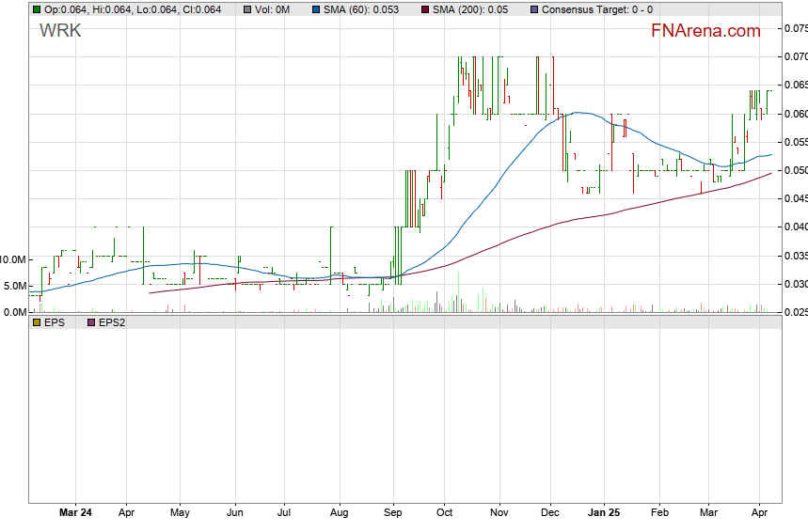Open the FNArena.com watermark link
This screenshot has height=532, width=808.
[705, 31]
